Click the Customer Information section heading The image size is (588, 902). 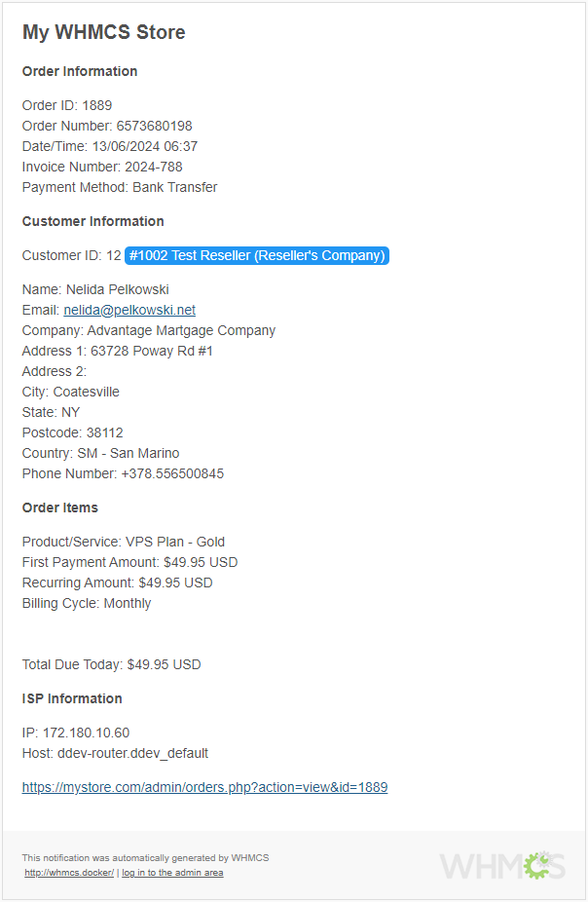click(93, 221)
